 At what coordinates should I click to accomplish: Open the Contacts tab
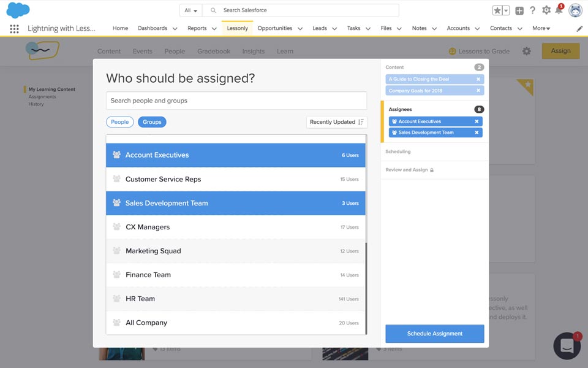click(x=501, y=28)
